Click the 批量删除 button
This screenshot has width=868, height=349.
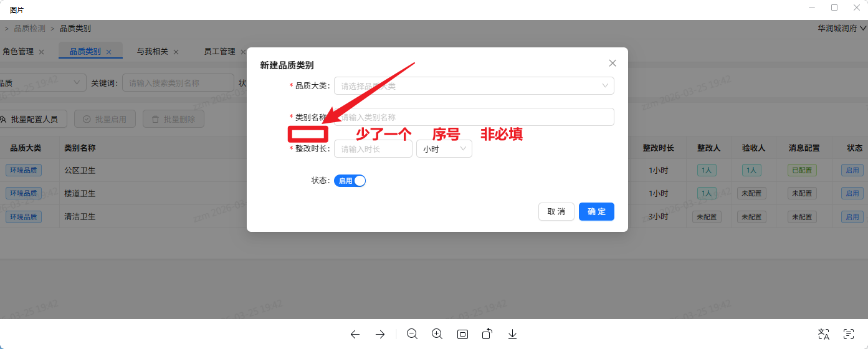click(x=173, y=119)
